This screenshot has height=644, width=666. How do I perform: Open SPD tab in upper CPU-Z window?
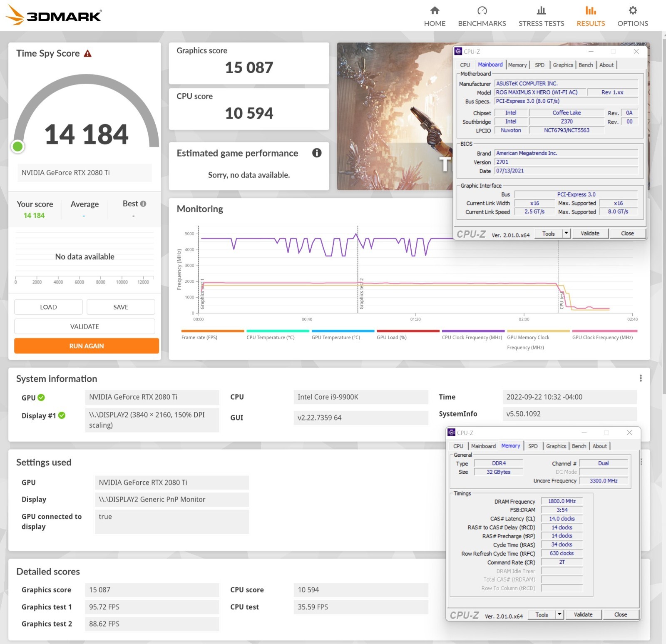click(539, 65)
